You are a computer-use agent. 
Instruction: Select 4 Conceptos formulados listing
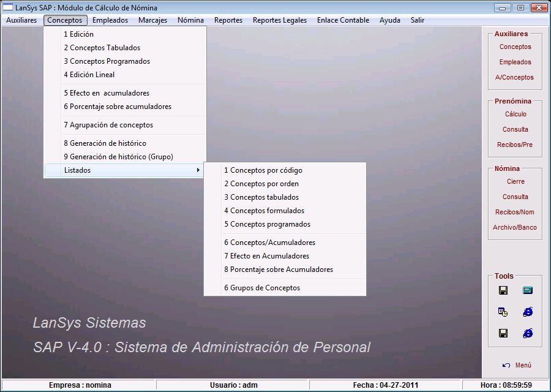coord(285,211)
